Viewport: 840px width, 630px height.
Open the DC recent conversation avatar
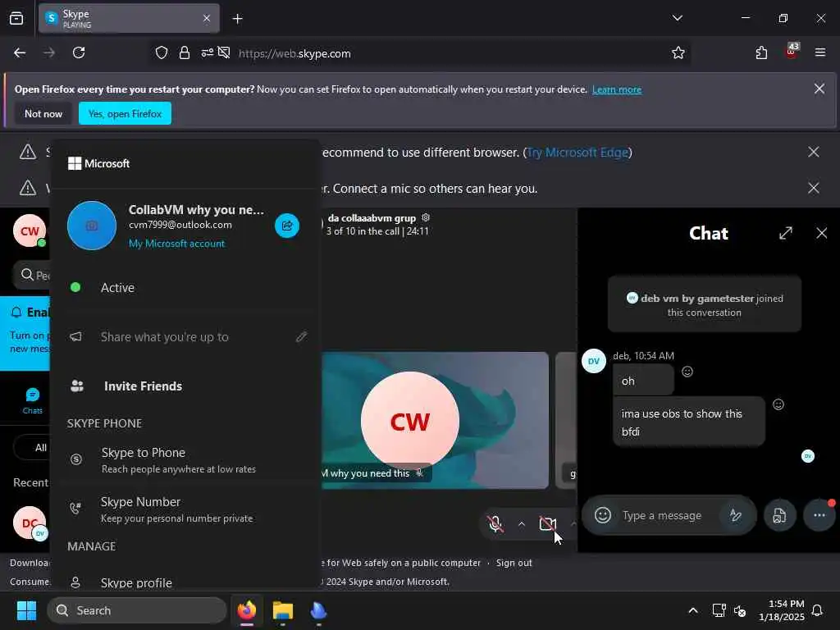click(30, 523)
